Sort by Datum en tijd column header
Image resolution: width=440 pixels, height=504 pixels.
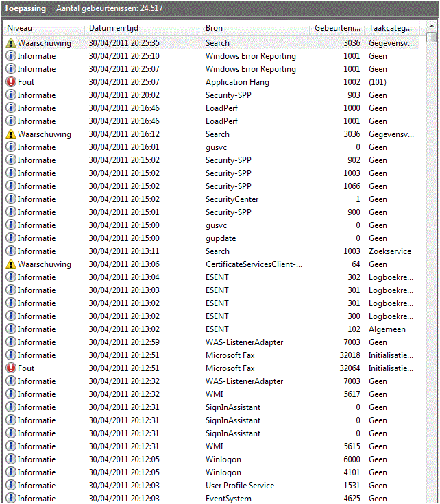[143, 28]
